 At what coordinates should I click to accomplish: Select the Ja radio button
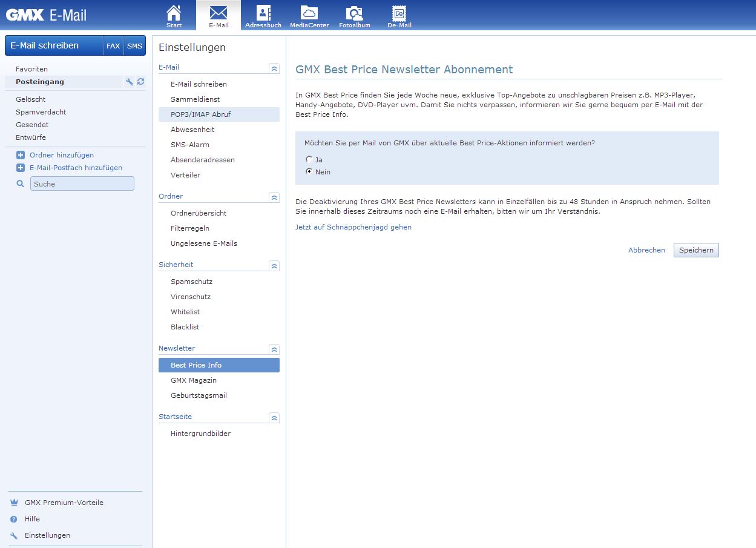point(309,159)
